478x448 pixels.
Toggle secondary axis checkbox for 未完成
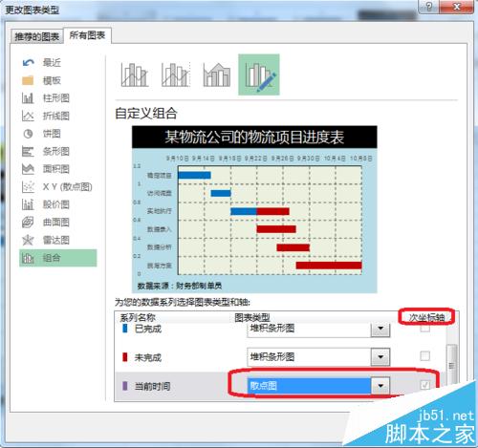pyautogui.click(x=424, y=356)
